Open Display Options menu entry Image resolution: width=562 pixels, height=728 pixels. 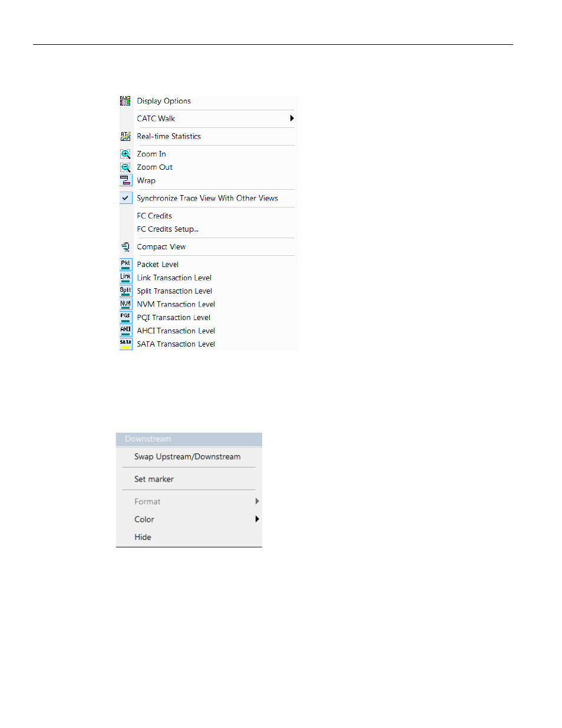164,101
